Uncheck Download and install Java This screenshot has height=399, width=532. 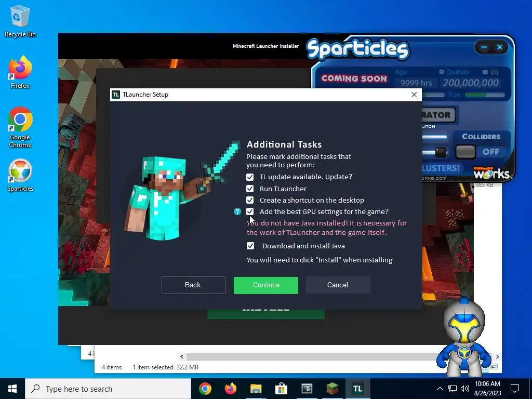tap(250, 246)
